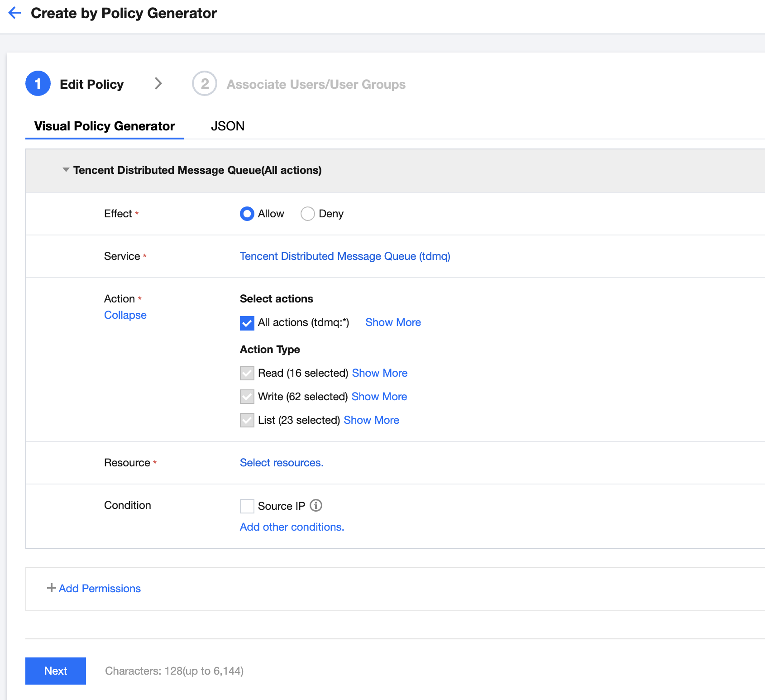This screenshot has height=700, width=765.
Task: Click the Characters: 128(up to 6,144) text
Action: point(174,671)
